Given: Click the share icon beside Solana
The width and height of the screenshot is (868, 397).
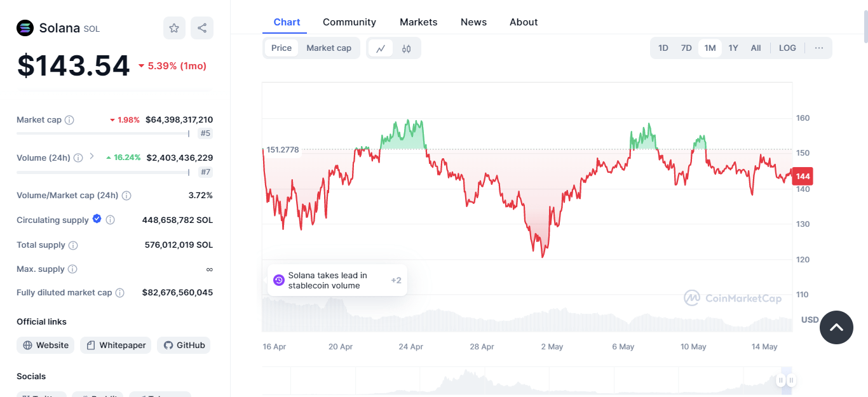Looking at the screenshot, I should tap(202, 28).
